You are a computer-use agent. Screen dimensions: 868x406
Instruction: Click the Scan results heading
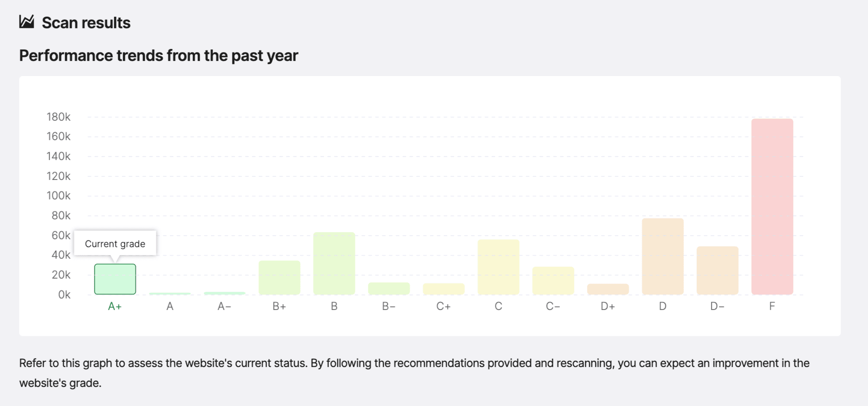pos(86,23)
